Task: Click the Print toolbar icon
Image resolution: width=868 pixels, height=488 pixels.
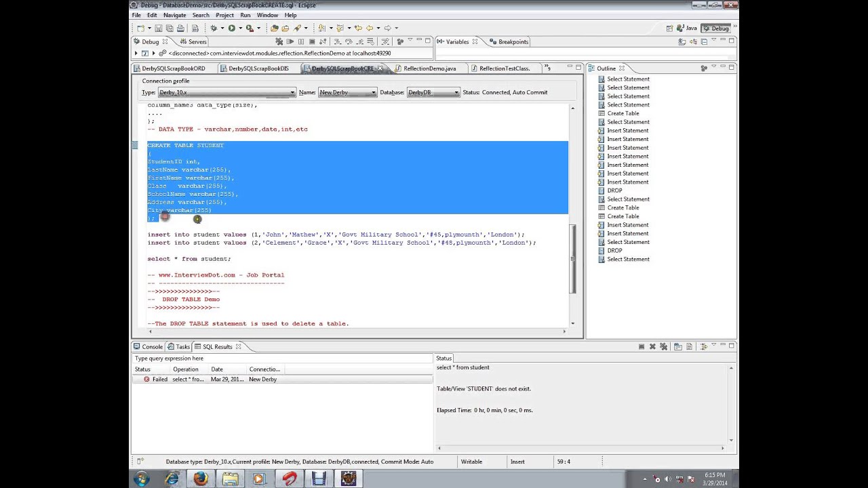Action: 180,28
